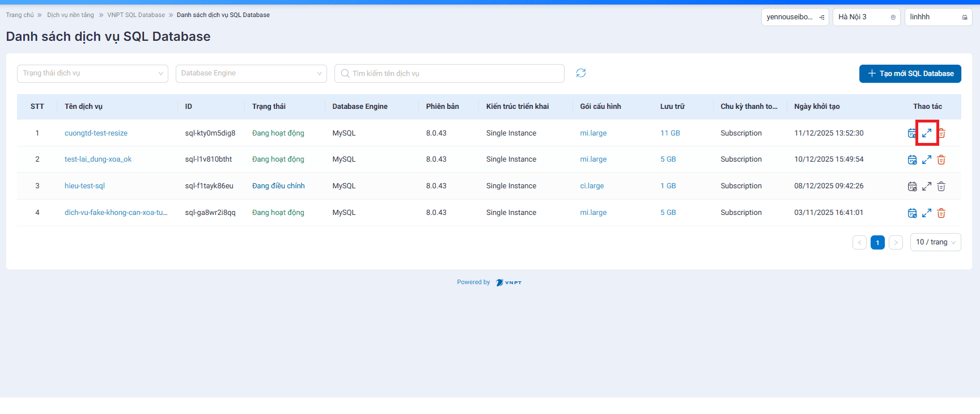Delete the dich-vu-fake-khong-can-xoa service via trash icon
The height and width of the screenshot is (414, 980).
click(941, 213)
